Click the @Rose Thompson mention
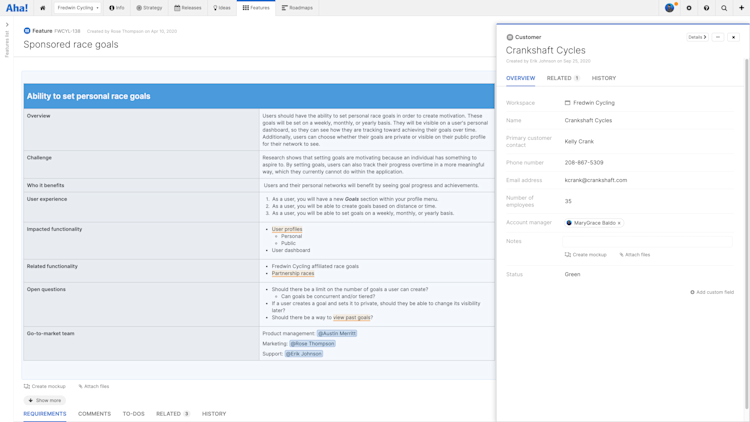The image size is (750, 422). (x=312, y=344)
